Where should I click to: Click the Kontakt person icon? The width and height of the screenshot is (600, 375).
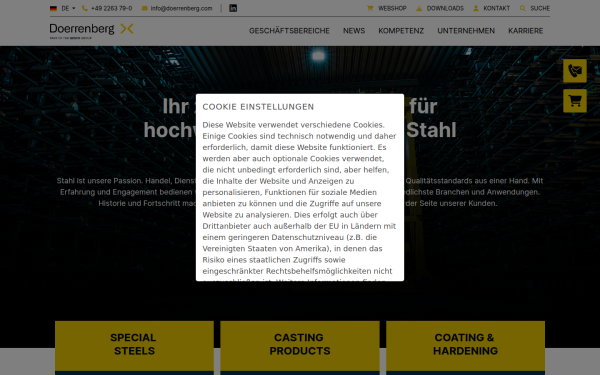[x=476, y=8]
